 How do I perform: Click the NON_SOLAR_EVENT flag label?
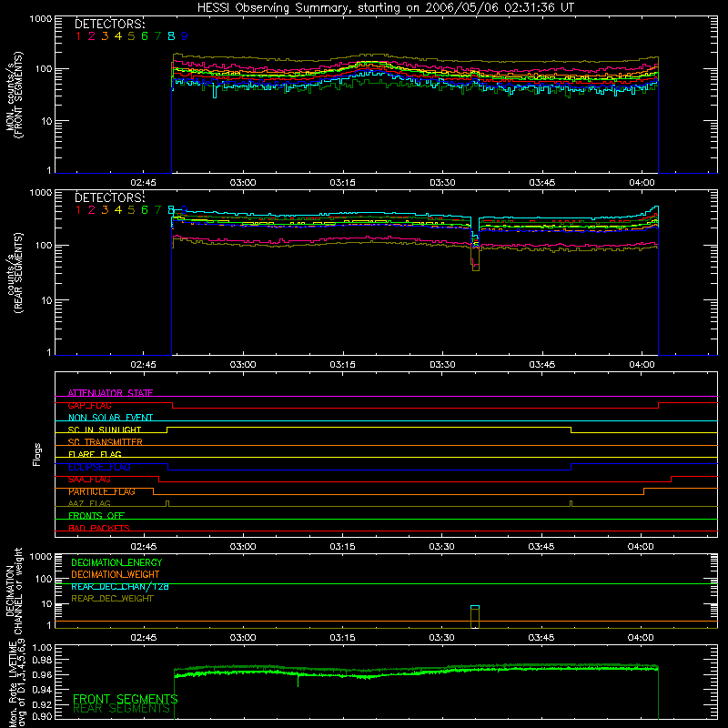tap(110, 418)
